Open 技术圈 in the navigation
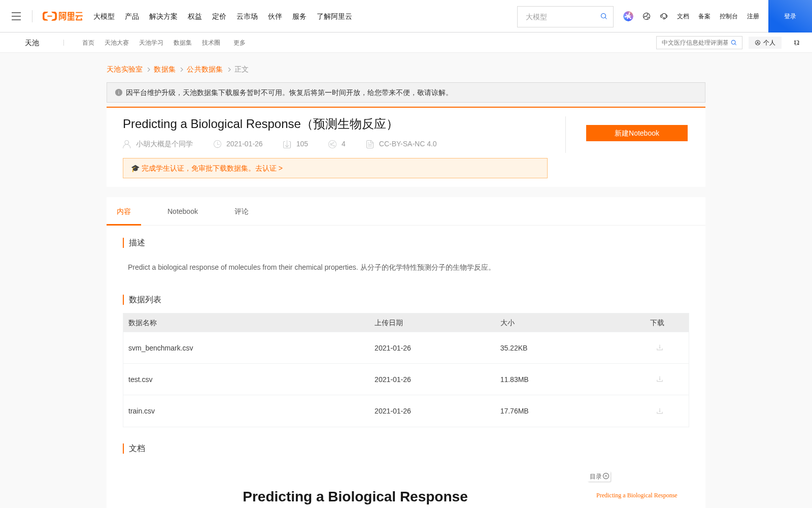Viewport: 812px width, 508px height. 211,43
